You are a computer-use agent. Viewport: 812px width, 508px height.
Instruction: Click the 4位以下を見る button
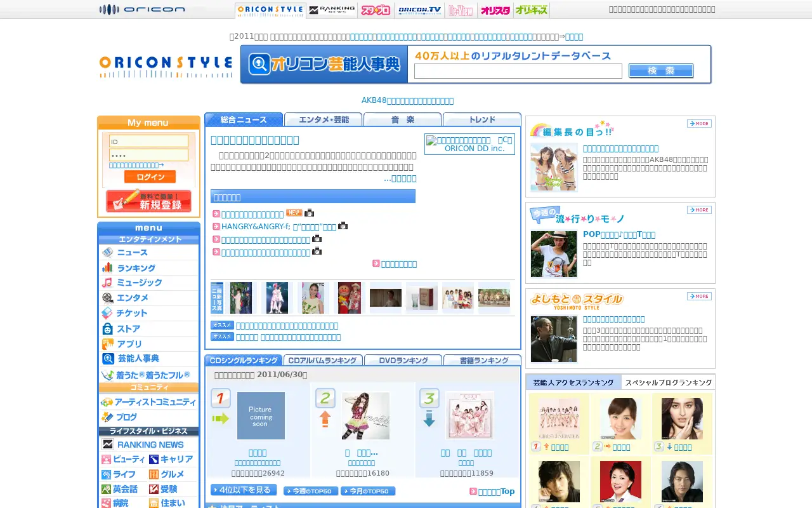[244, 490]
